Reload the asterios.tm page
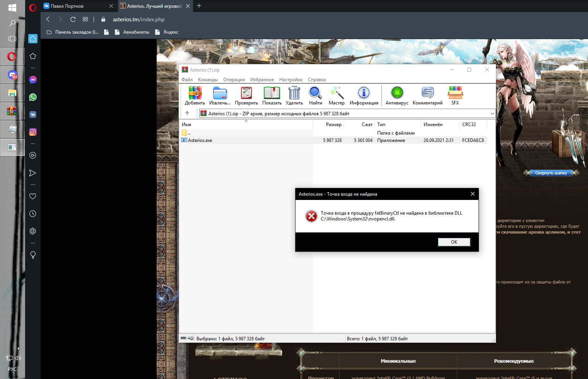 click(73, 19)
